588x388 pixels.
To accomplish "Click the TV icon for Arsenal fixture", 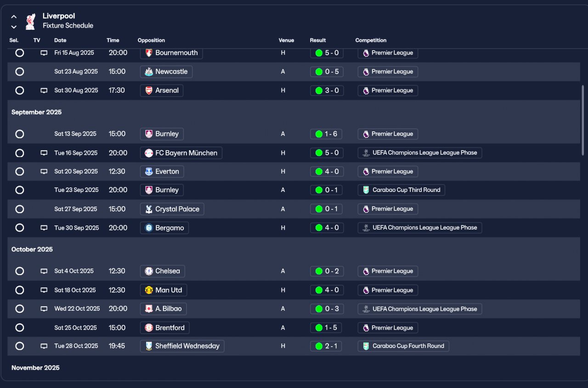I will (44, 91).
